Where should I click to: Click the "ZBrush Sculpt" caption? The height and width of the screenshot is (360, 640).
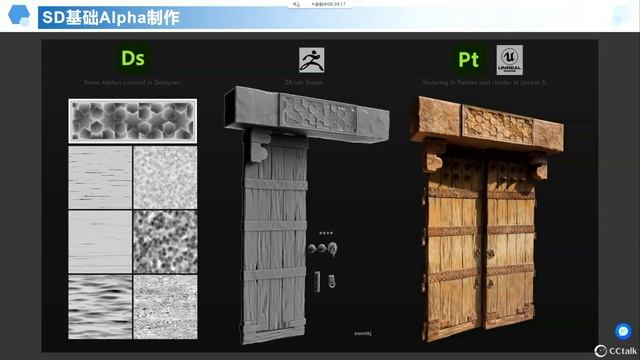pyautogui.click(x=304, y=82)
